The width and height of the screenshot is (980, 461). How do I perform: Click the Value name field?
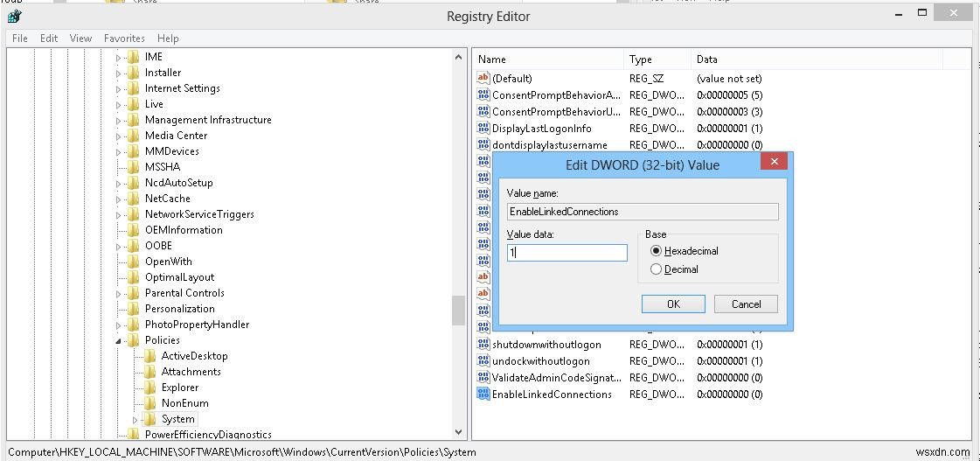click(643, 212)
